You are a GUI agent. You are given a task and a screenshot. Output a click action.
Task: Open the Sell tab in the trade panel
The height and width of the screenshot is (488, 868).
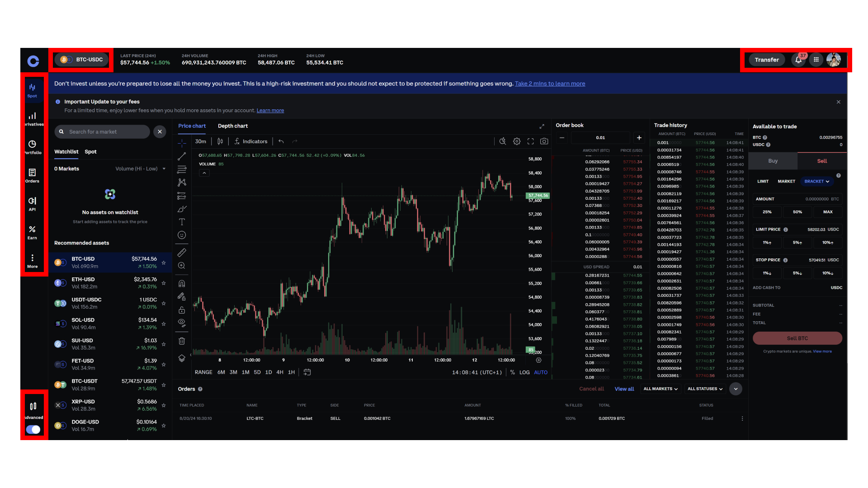coord(821,161)
